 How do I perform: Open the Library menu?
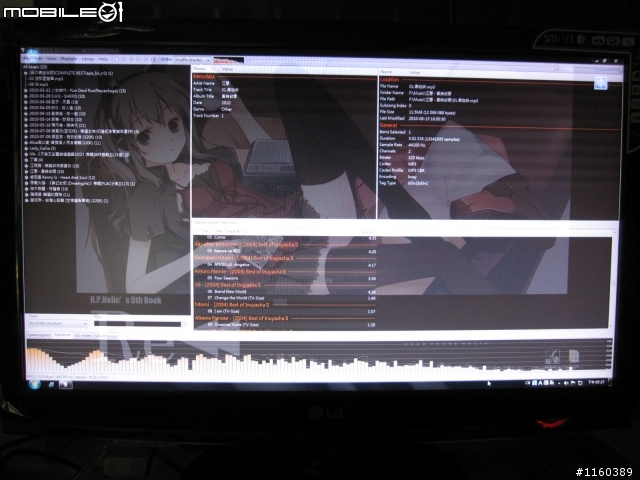(x=88, y=59)
